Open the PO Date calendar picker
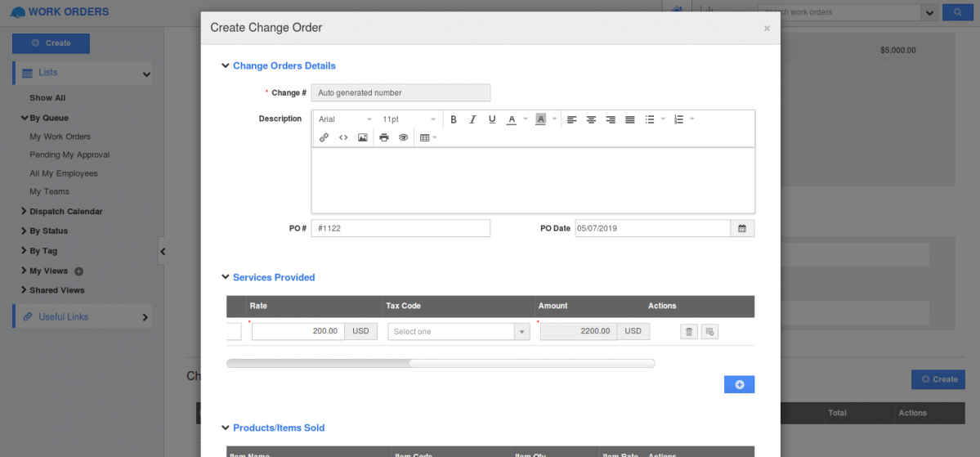 point(742,229)
